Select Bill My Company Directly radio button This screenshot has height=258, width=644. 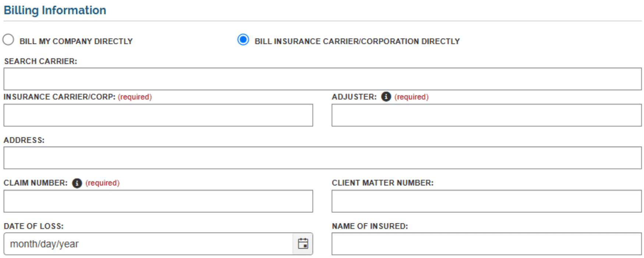click(x=8, y=39)
